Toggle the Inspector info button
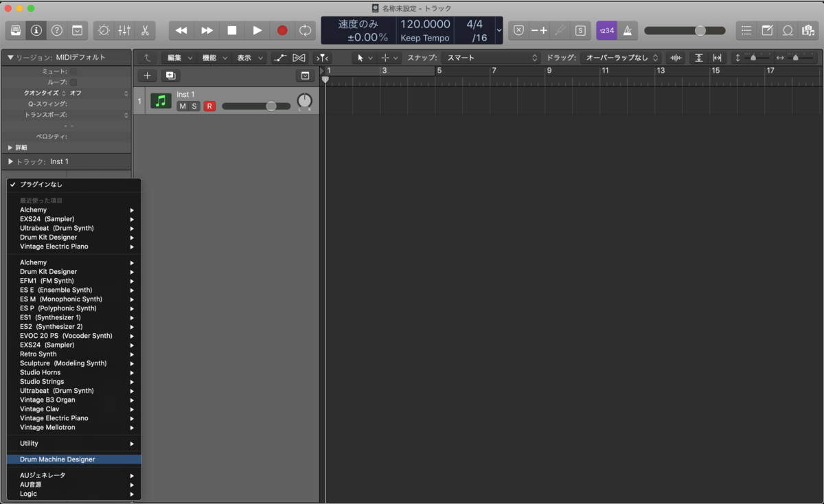 tap(36, 30)
